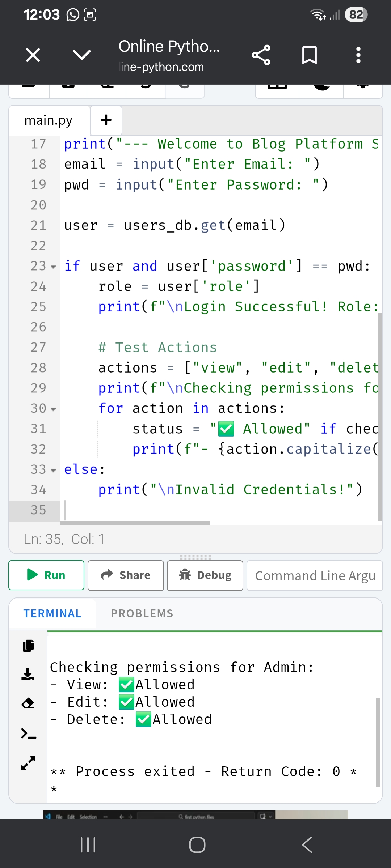This screenshot has width=391, height=868.
Task: Click the terminal prompt icon
Action: [28, 734]
